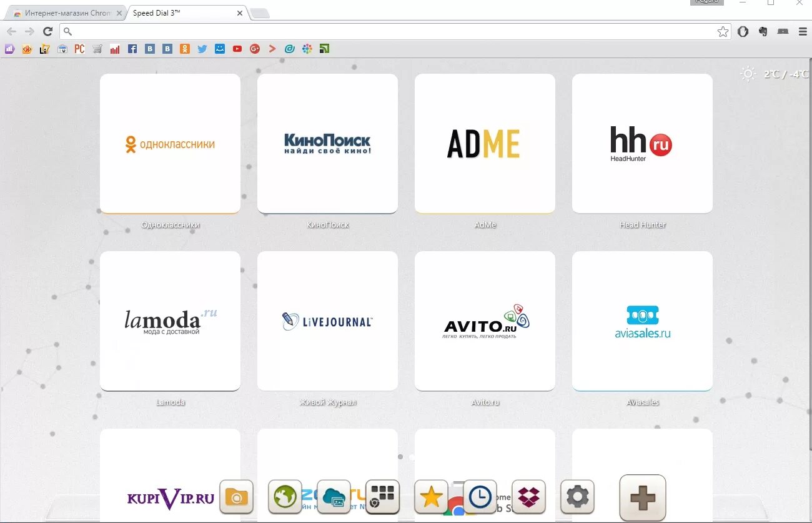812x523 pixels.
Task: Toggle the bookmark star in the address bar
Action: (x=723, y=31)
